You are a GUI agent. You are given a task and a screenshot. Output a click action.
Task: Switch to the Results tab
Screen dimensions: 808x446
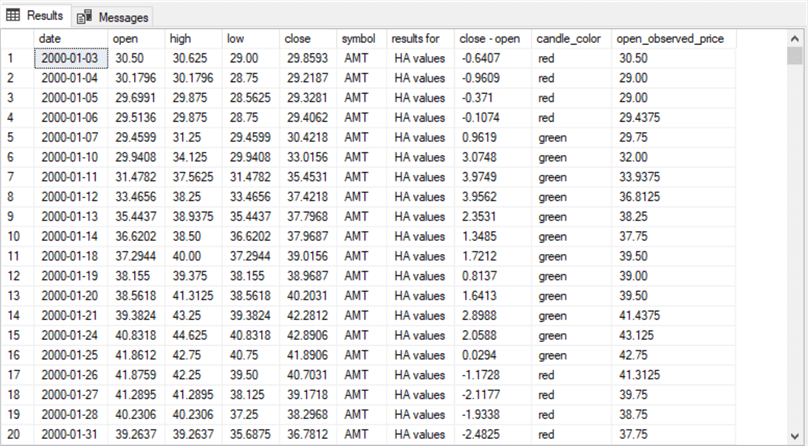(35, 16)
